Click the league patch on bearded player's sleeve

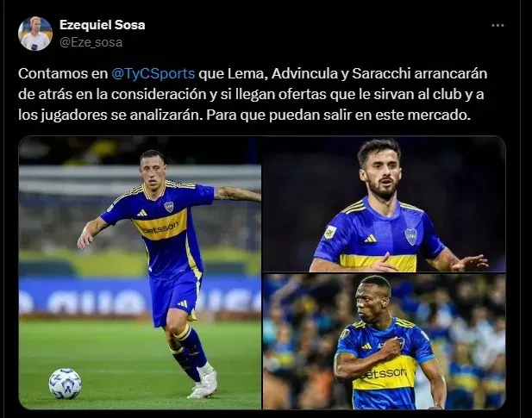(x=329, y=232)
